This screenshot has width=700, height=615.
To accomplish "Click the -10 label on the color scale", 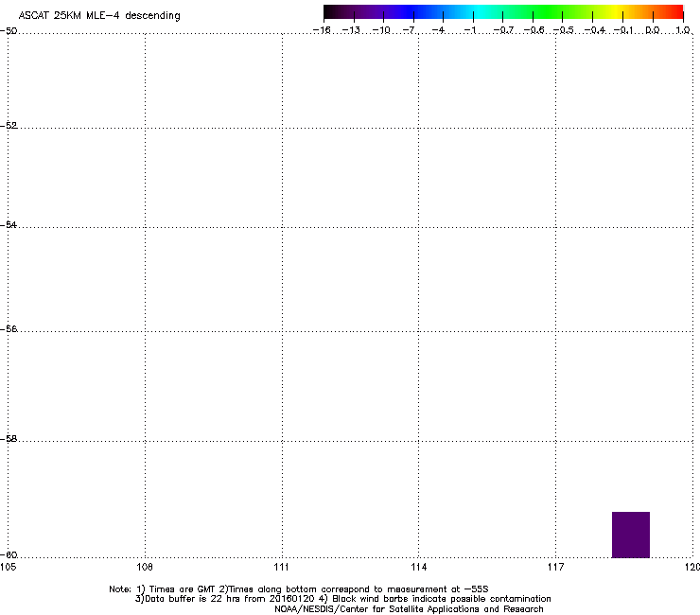I will [381, 30].
